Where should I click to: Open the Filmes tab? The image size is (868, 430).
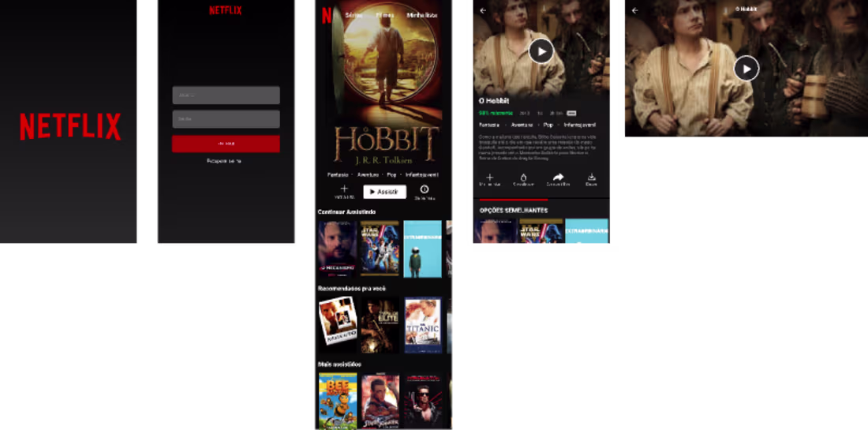(x=385, y=15)
